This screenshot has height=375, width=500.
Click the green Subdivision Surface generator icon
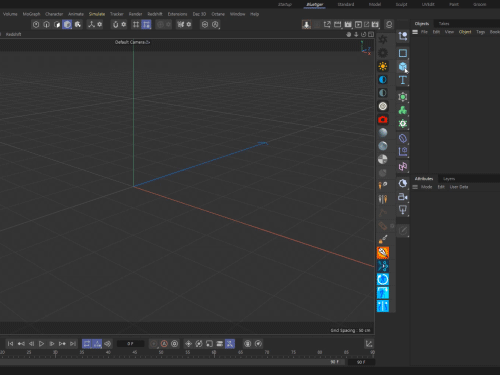coord(403,97)
